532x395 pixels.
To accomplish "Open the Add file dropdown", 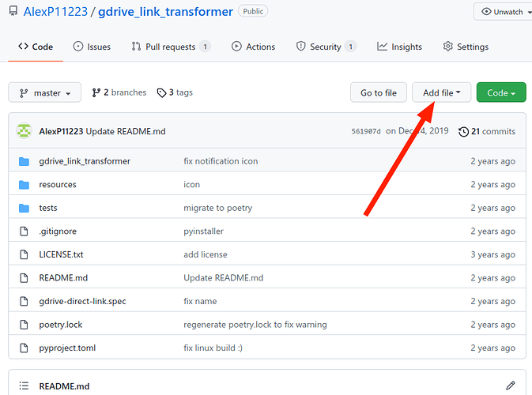I will 441,92.
